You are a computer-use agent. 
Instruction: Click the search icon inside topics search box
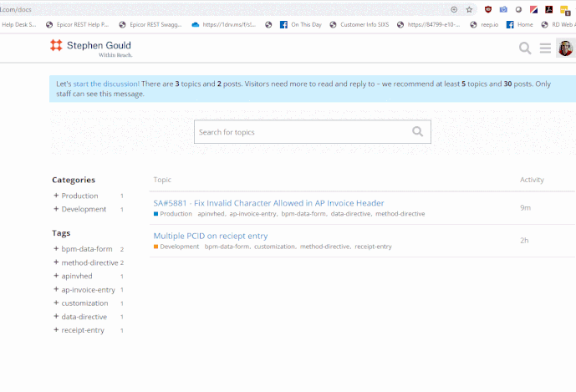coord(417,131)
